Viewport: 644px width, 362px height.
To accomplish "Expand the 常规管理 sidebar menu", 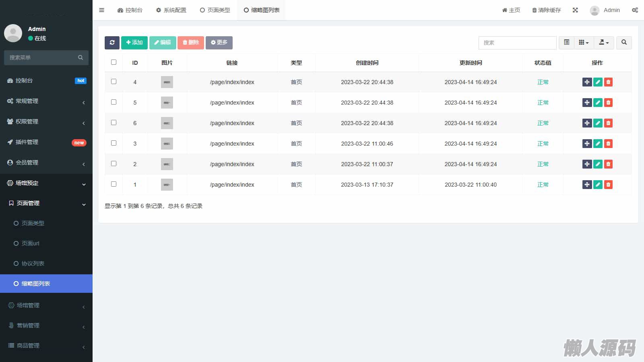I will [x=46, y=101].
